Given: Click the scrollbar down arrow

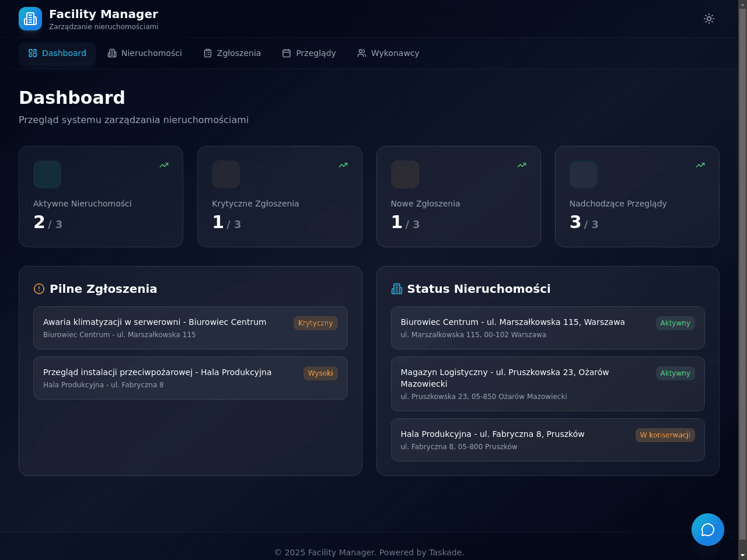Looking at the screenshot, I should [x=742, y=555].
